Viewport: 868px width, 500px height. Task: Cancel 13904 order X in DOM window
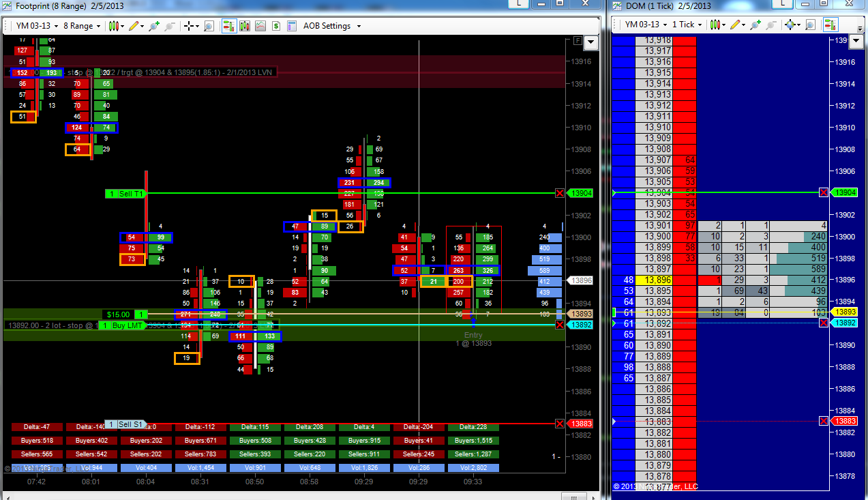(x=824, y=192)
